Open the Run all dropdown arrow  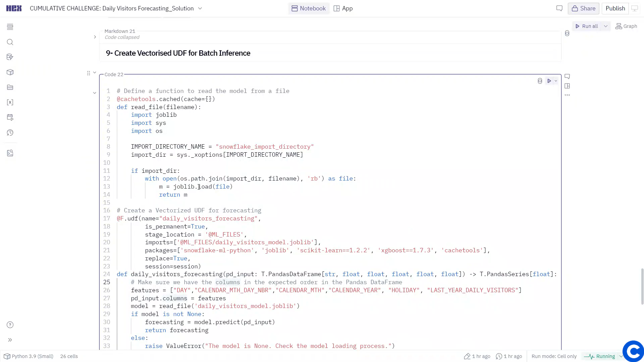point(606,26)
